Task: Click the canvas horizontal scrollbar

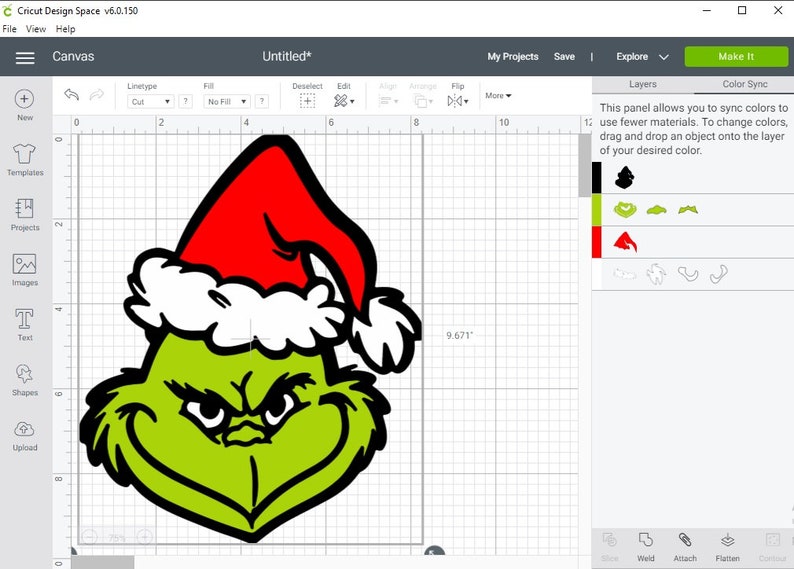Action: (x=103, y=562)
